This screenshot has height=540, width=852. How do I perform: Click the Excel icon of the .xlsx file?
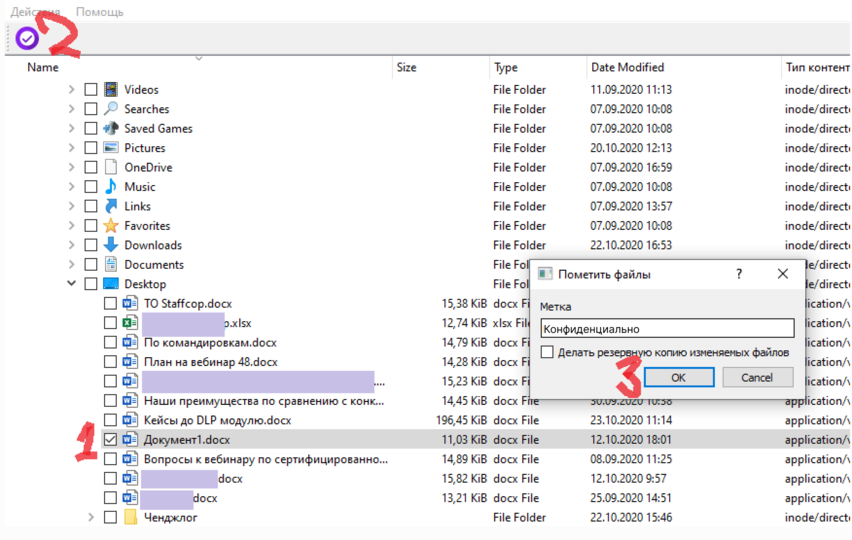pyautogui.click(x=130, y=323)
